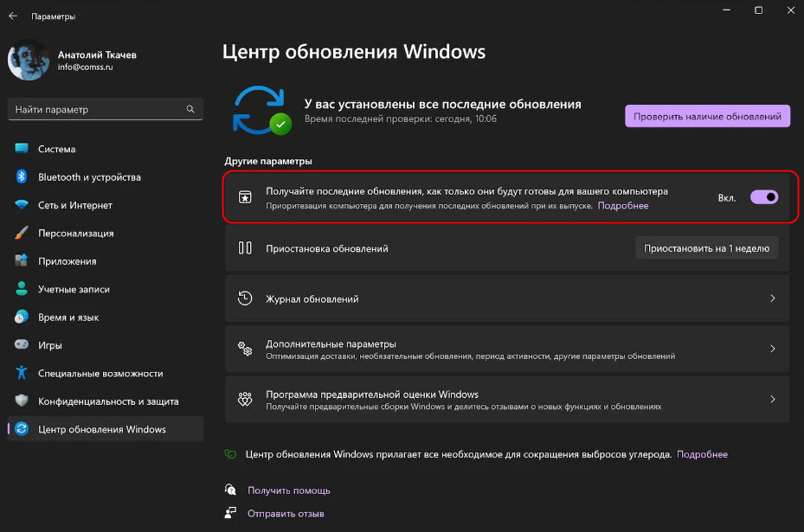The height and width of the screenshot is (532, 804).
Task: Open the Система settings icon
Action: point(22,149)
